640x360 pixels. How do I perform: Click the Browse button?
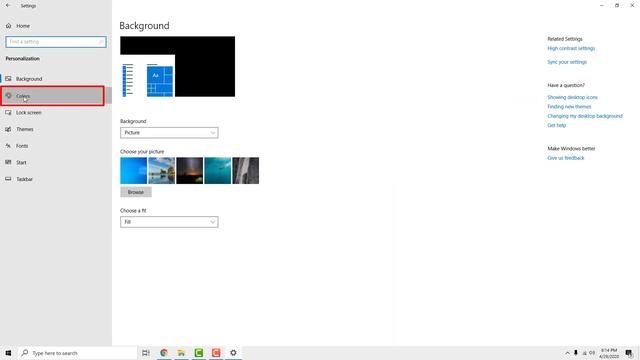click(x=136, y=192)
